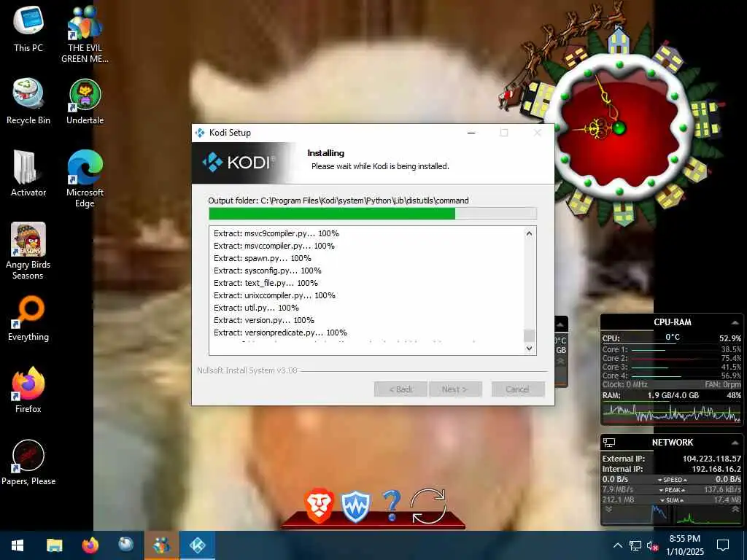Open the Papers, Please shortcut

coord(28,462)
